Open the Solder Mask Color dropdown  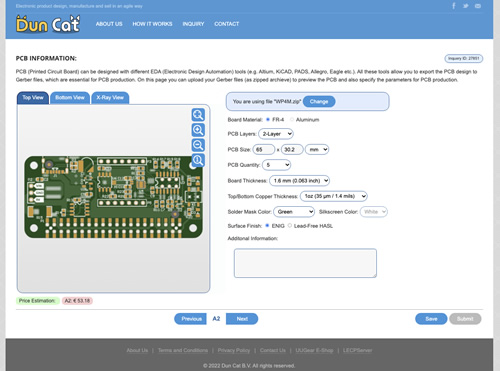click(294, 212)
